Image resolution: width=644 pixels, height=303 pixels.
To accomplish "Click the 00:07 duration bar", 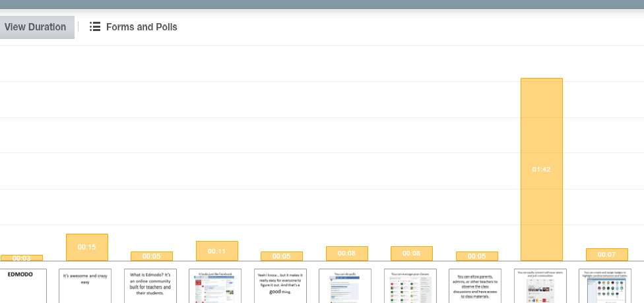I will pyautogui.click(x=606, y=255).
